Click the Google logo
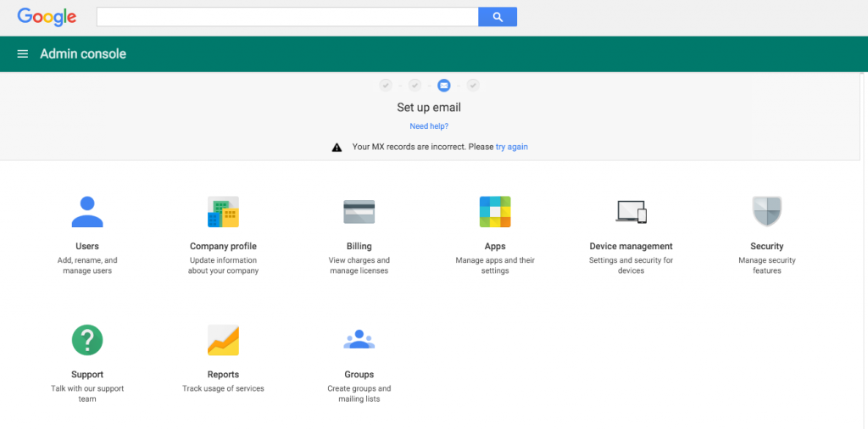The width and height of the screenshot is (868, 429). click(x=47, y=17)
